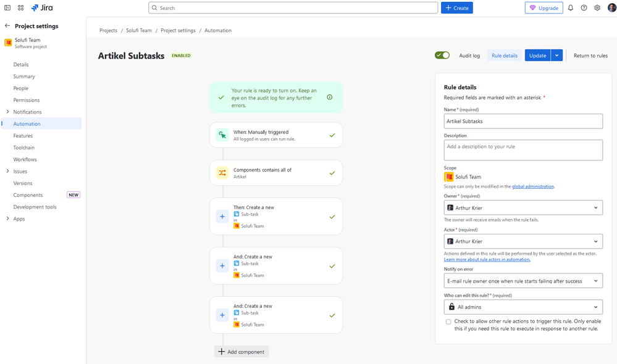
Task: Click the Update button
Action: tap(537, 55)
